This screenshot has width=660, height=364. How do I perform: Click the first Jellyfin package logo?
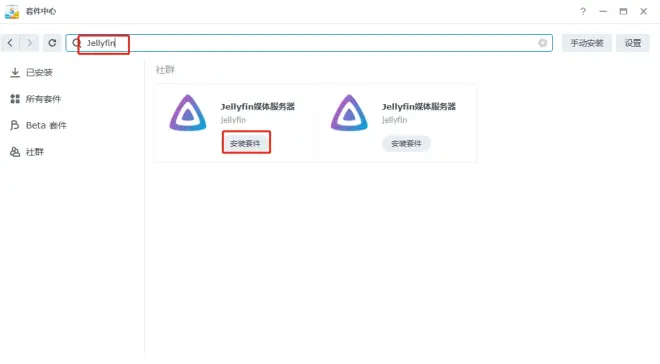point(188,113)
